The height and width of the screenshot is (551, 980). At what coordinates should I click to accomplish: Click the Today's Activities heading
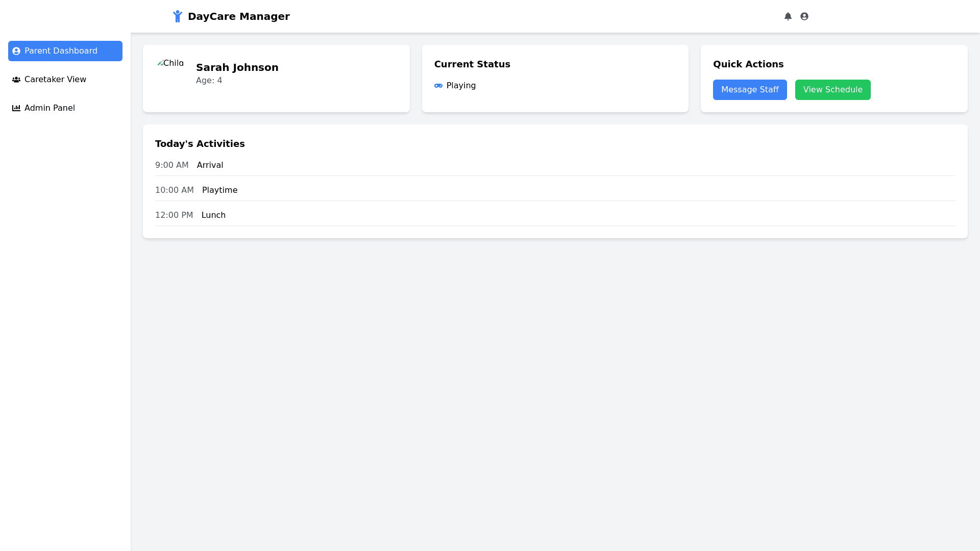pyautogui.click(x=200, y=144)
